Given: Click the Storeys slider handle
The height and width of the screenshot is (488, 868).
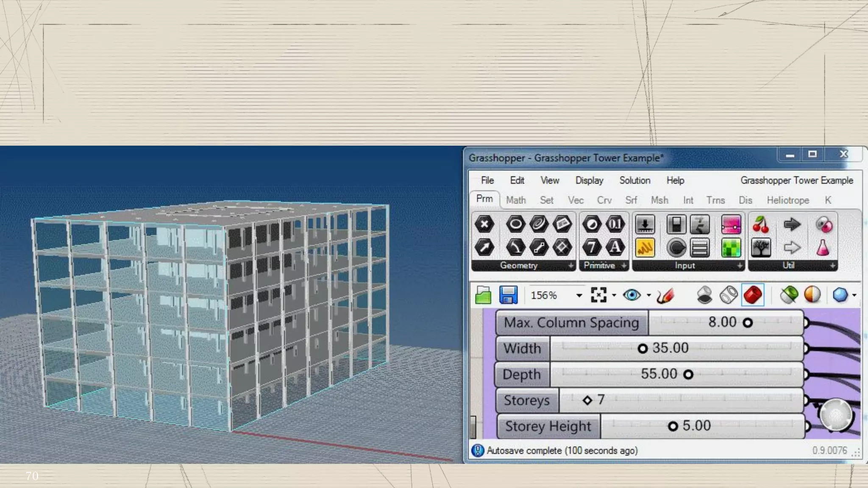Looking at the screenshot, I should pos(587,400).
